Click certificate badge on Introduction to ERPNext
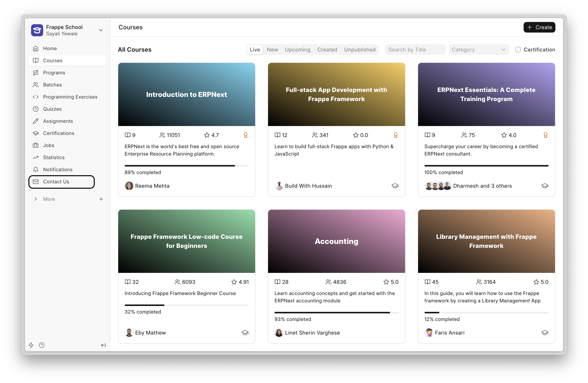 pos(246,135)
